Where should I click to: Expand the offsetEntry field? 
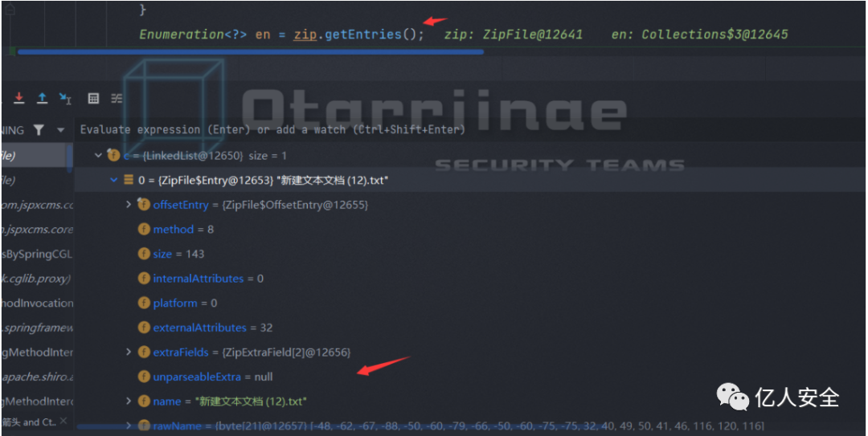tap(129, 204)
